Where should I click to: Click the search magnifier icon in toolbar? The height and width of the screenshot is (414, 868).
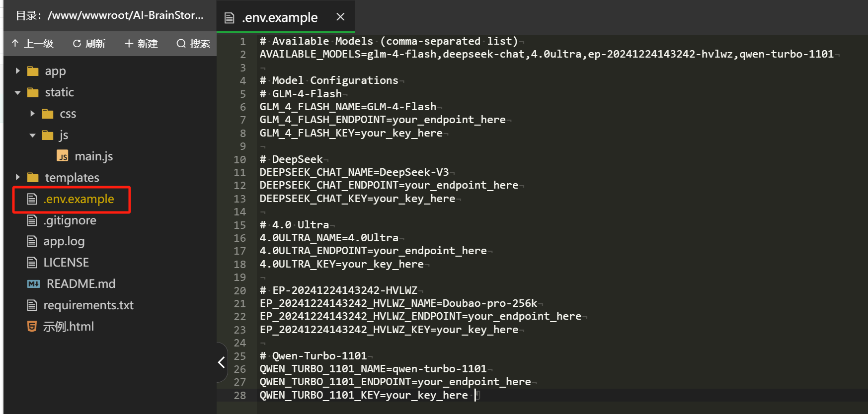[x=181, y=44]
